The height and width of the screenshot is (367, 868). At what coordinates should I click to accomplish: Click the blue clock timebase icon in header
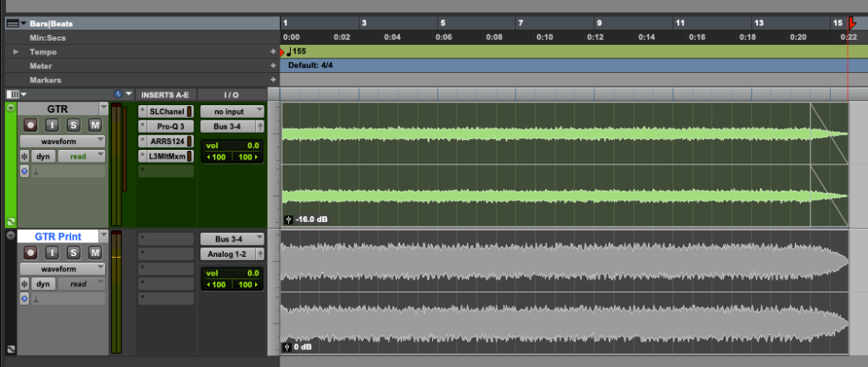pyautogui.click(x=118, y=94)
